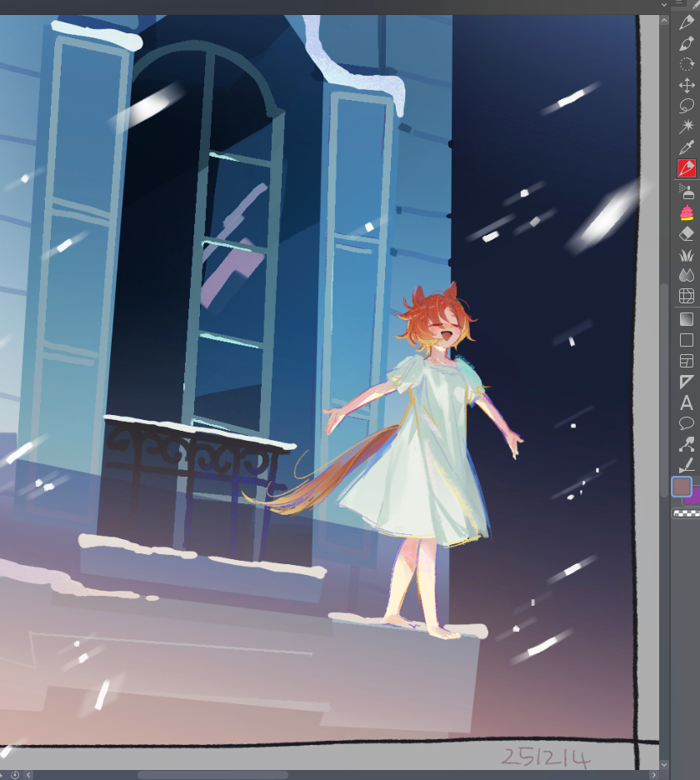Activate the Airbrush tool
700x780 pixels.
687,192
